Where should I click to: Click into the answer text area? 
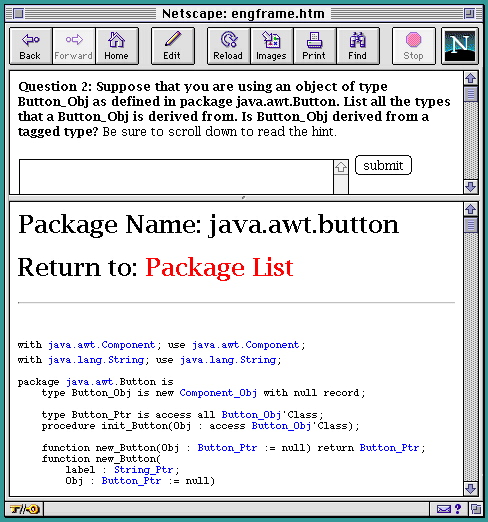tap(176, 177)
